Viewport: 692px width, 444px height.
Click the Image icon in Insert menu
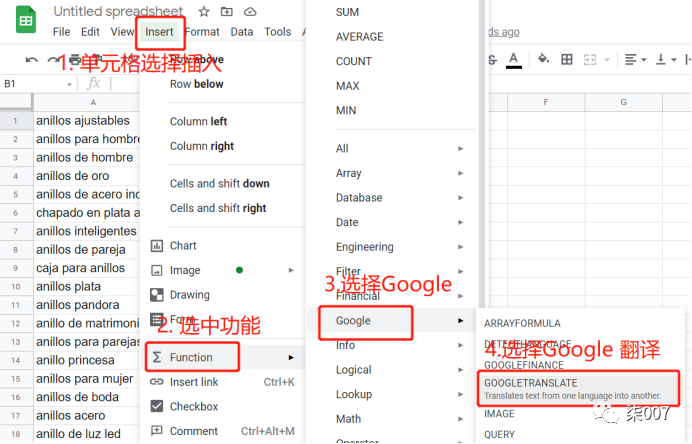pos(157,270)
